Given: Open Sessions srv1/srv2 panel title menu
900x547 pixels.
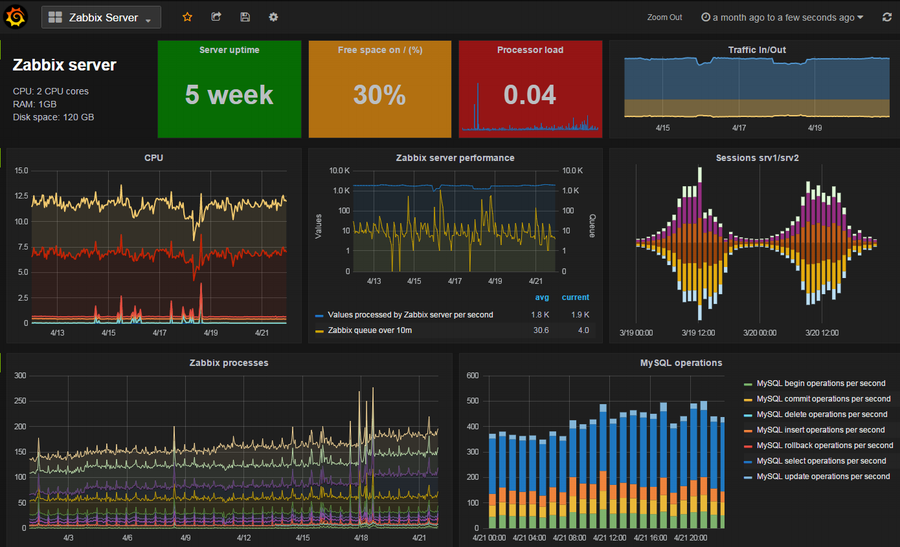Looking at the screenshot, I should pos(757,158).
